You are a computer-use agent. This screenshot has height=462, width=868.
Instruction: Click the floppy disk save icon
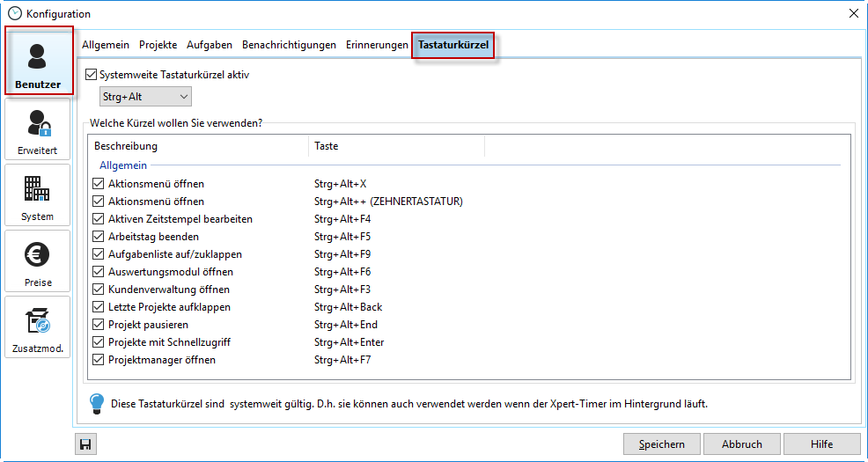tap(85, 444)
